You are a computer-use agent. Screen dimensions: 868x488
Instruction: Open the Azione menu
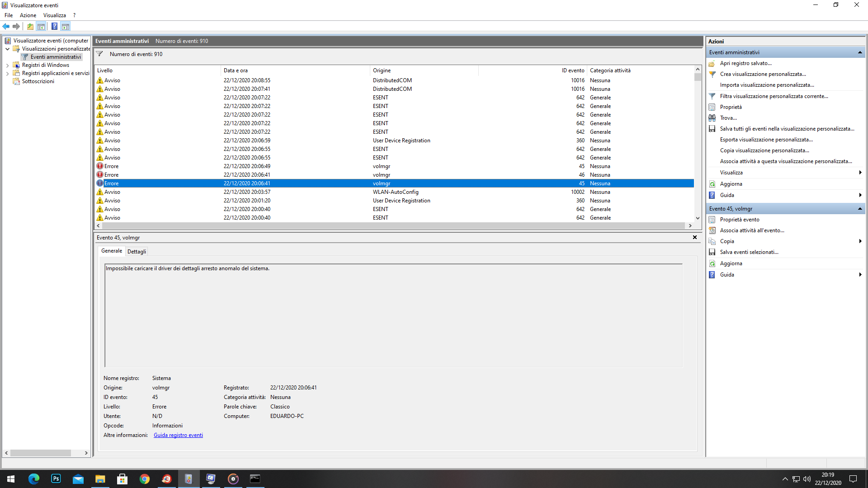[28, 15]
